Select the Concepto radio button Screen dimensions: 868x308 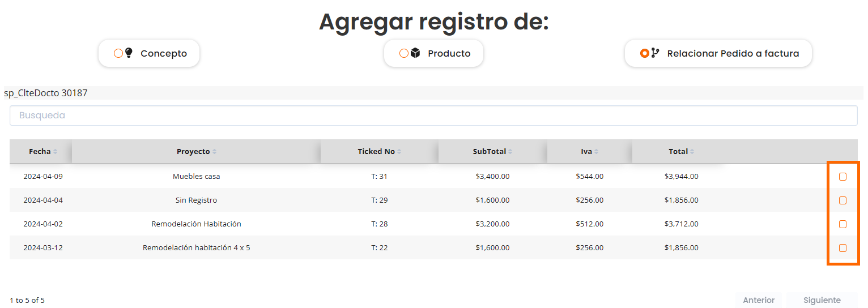click(118, 53)
